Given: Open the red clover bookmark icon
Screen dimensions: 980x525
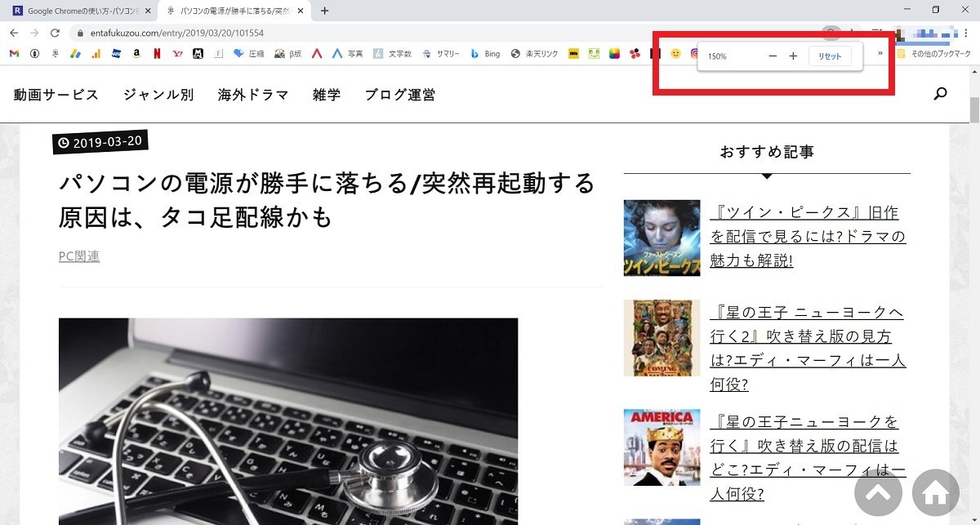Looking at the screenshot, I should [635, 54].
